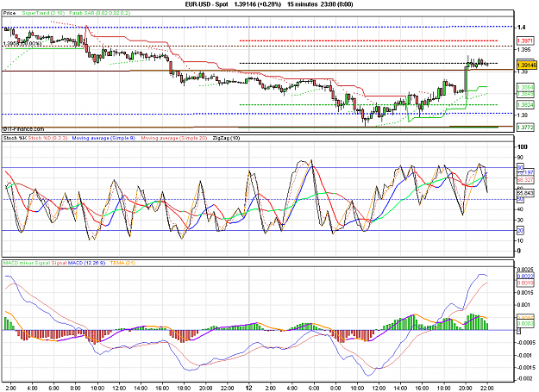Select the MACD (12 26 9) legend entry
The image size is (539, 392).
pos(86,263)
